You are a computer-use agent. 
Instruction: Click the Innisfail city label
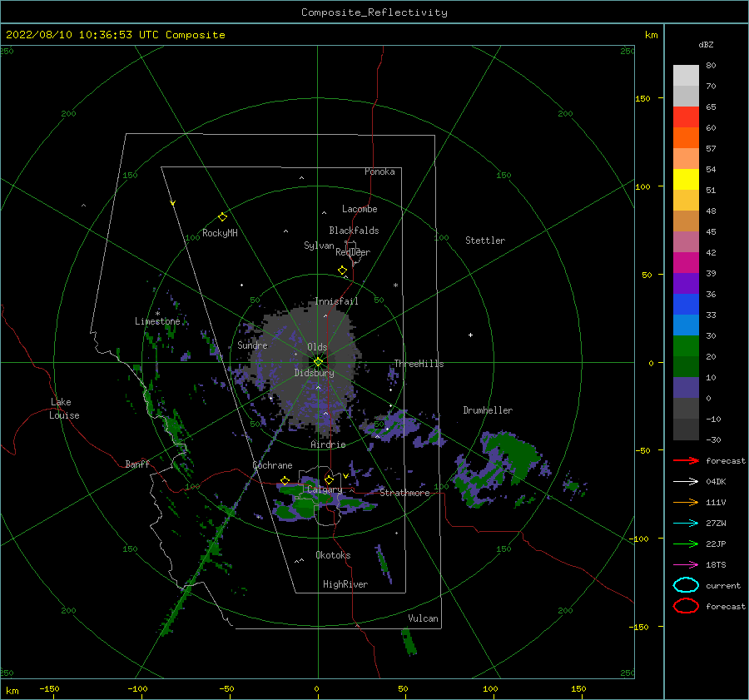[336, 301]
